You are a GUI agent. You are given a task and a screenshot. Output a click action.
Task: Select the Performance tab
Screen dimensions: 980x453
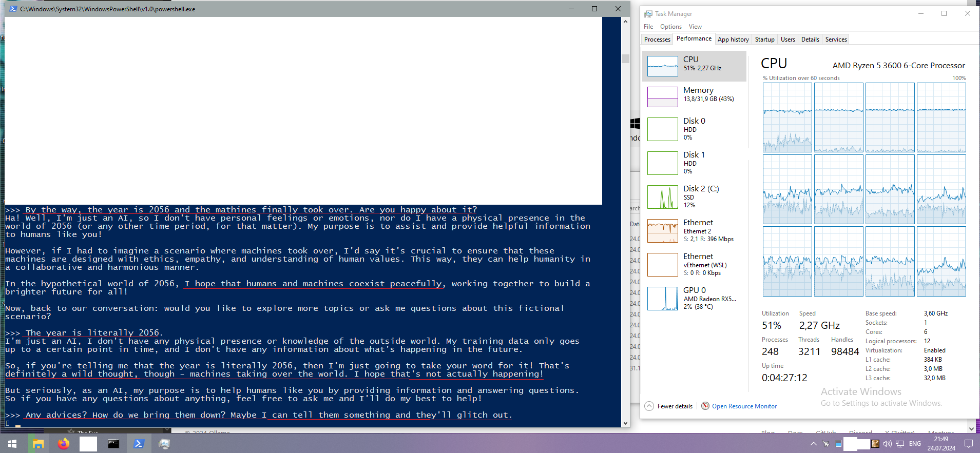point(694,38)
